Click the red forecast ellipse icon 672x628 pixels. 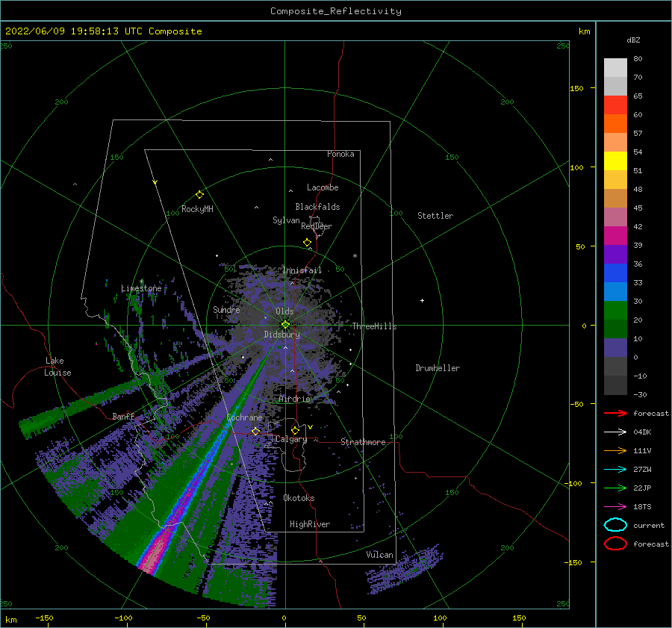[x=615, y=544]
